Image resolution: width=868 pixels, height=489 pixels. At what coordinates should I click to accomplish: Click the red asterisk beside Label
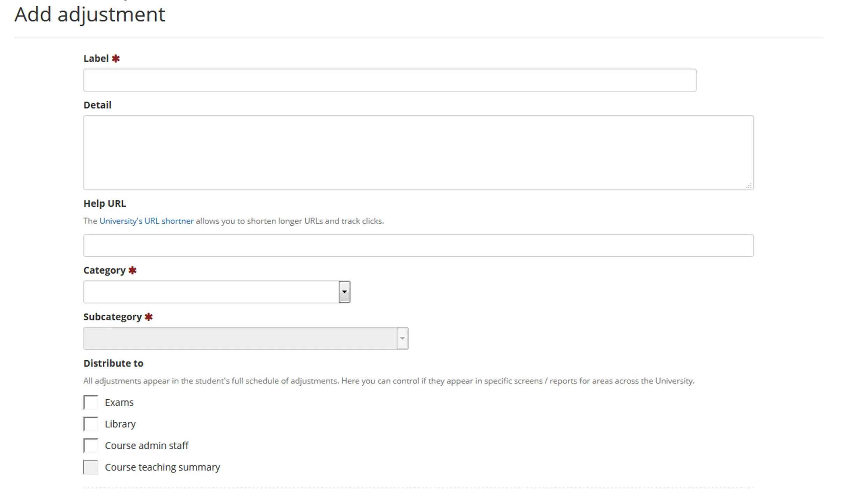tap(116, 59)
